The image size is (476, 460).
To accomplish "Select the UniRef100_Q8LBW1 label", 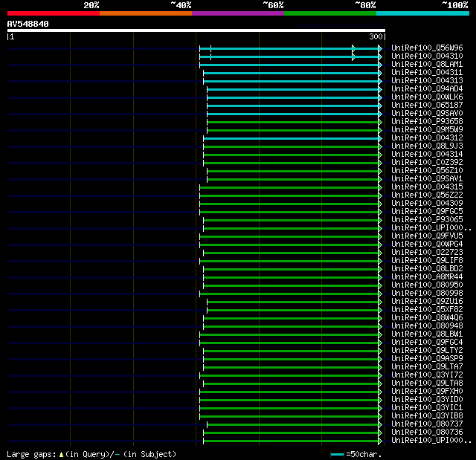I will [427, 334].
